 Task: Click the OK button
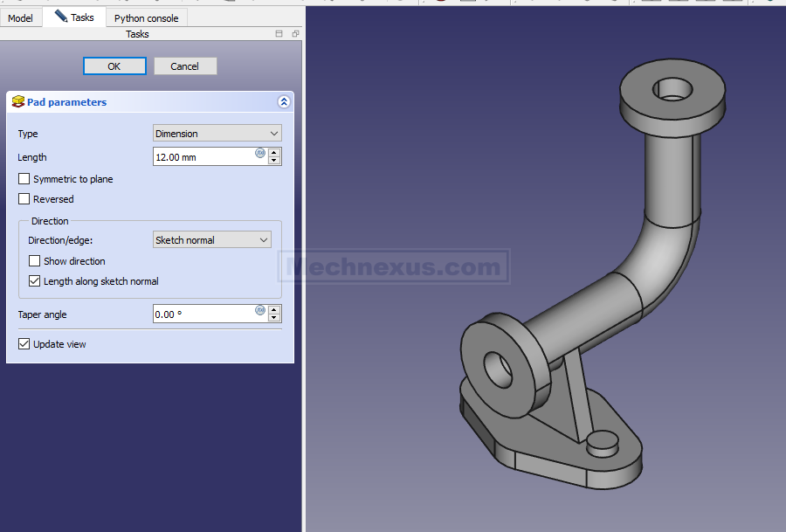pyautogui.click(x=114, y=66)
